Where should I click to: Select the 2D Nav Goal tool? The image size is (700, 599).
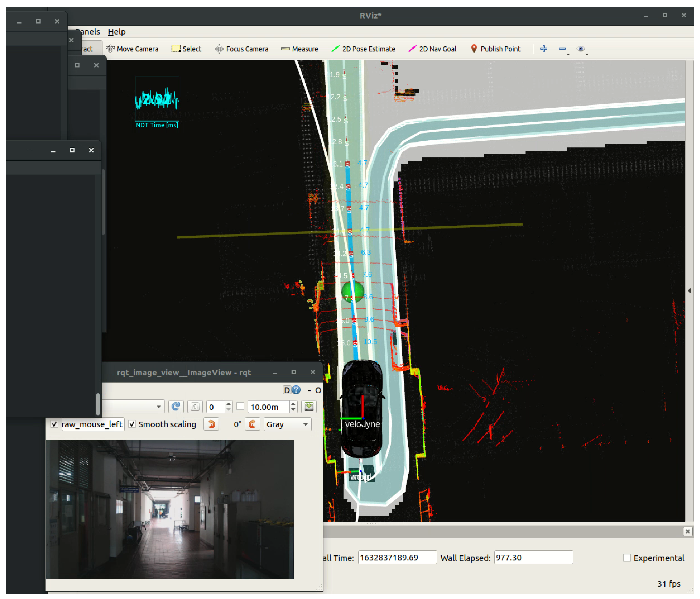pos(432,49)
